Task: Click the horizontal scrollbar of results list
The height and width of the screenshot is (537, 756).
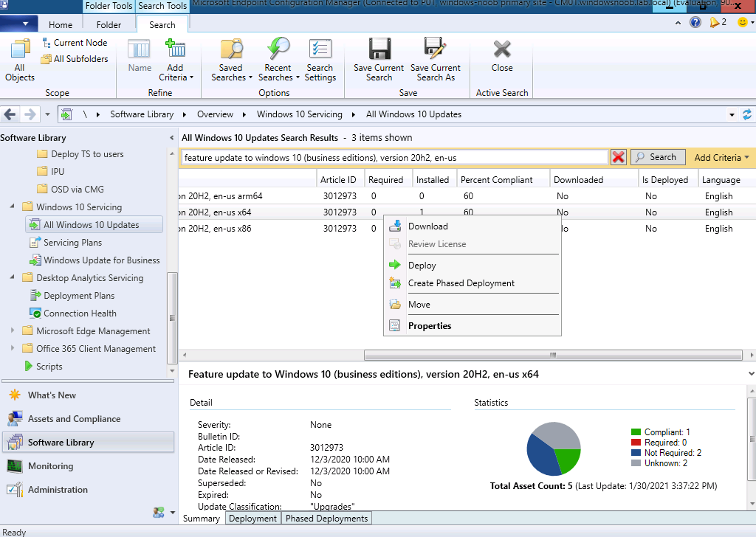Action: point(553,355)
